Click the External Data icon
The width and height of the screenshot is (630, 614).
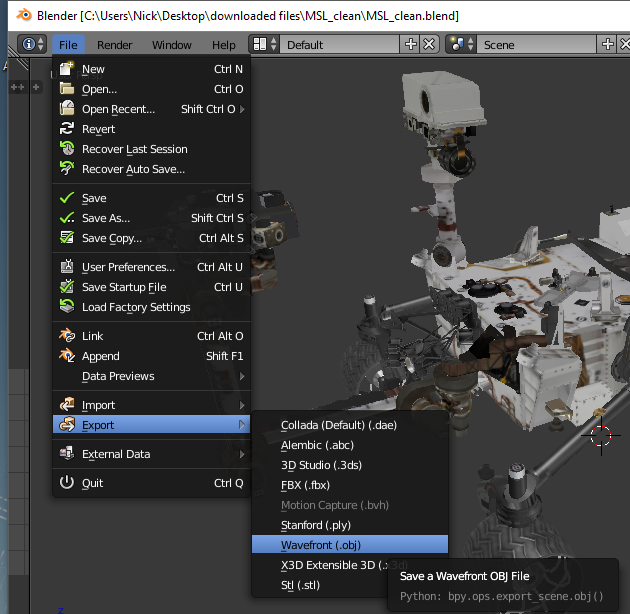(x=67, y=454)
